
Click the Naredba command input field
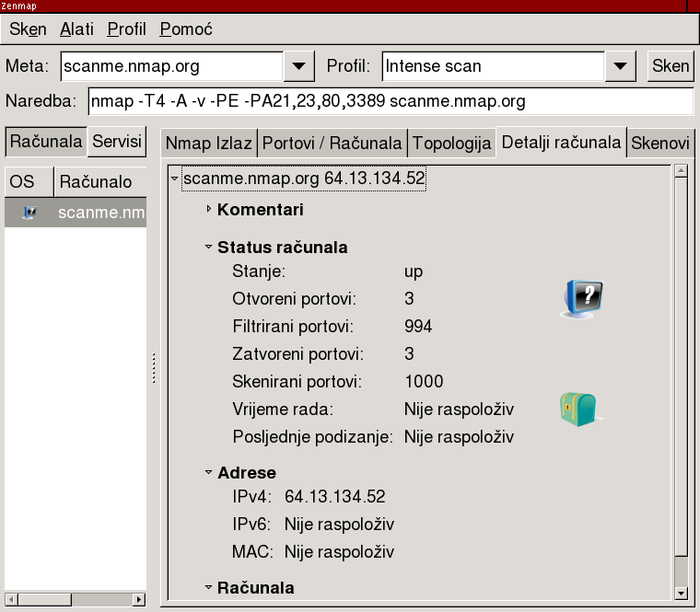tap(389, 101)
